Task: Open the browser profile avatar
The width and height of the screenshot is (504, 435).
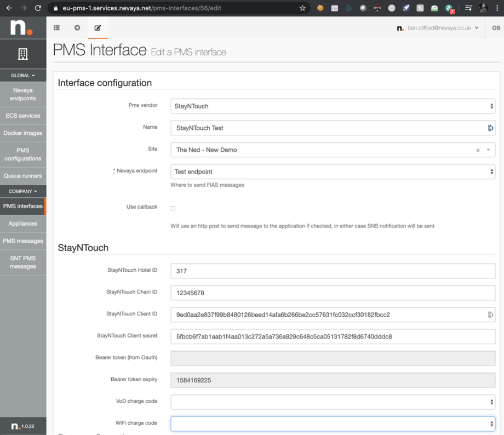Action: coord(483,8)
